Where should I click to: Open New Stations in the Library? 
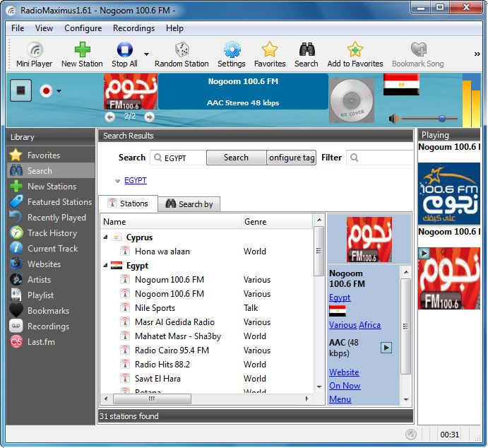click(51, 186)
